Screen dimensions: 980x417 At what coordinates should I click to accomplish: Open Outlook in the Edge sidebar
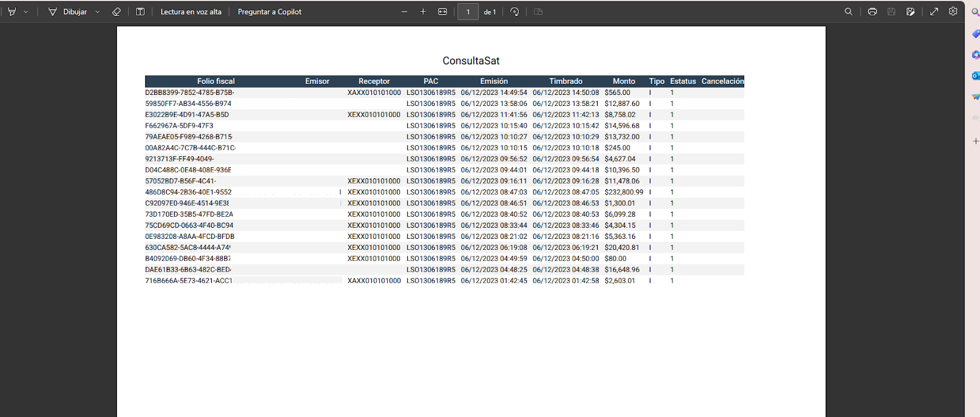coord(976,76)
